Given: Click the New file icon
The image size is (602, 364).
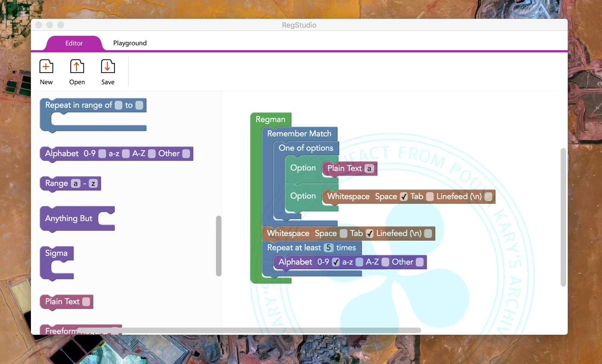Looking at the screenshot, I should [46, 67].
